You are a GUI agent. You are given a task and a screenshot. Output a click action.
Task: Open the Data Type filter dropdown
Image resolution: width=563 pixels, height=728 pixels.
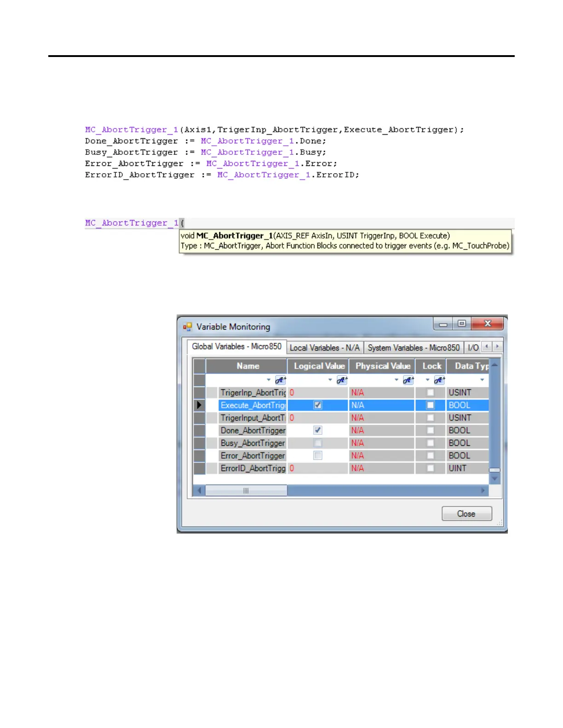[482, 380]
